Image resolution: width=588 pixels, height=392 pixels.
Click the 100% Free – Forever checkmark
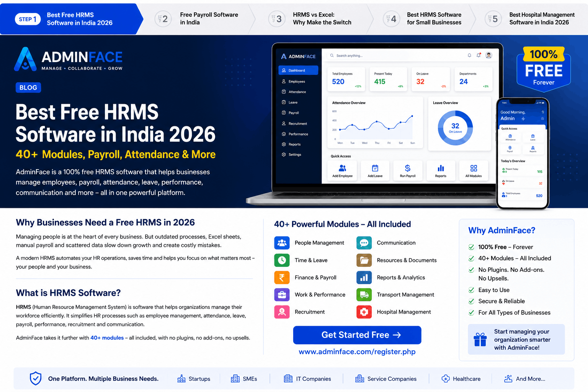(472, 247)
